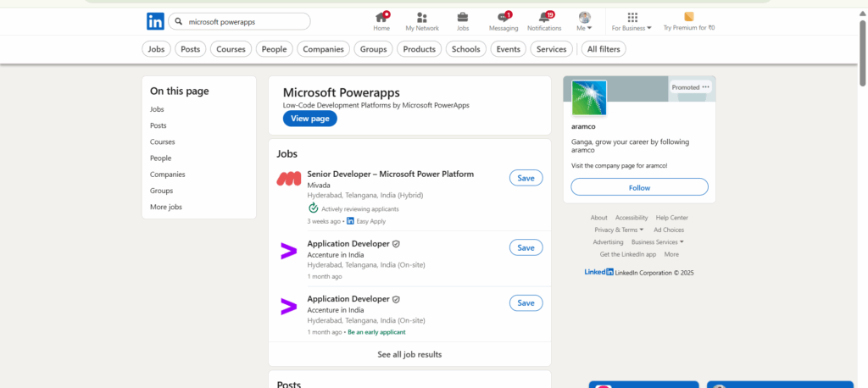Follow the aramco company
868x388 pixels.
(x=639, y=187)
